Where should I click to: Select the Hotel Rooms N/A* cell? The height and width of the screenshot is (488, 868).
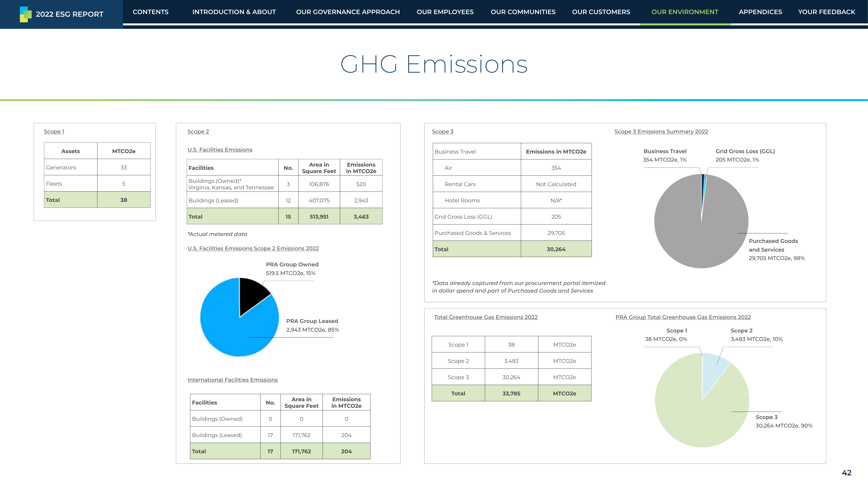click(556, 200)
